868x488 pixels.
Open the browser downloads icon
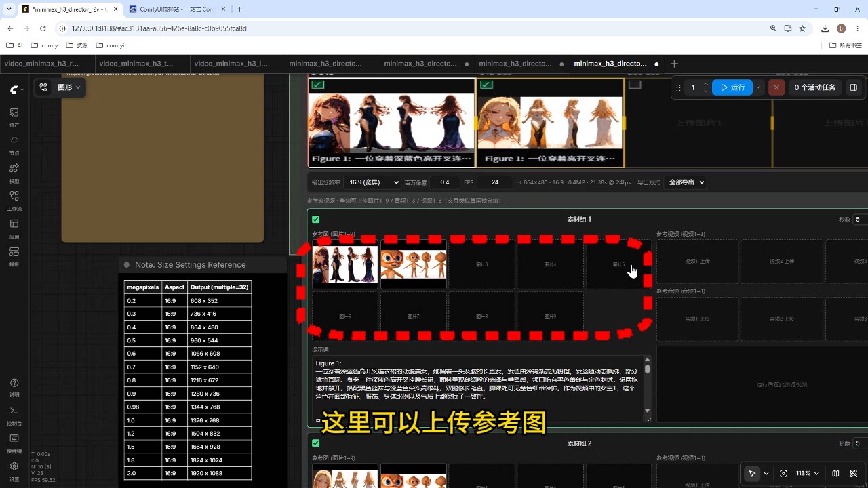(825, 28)
